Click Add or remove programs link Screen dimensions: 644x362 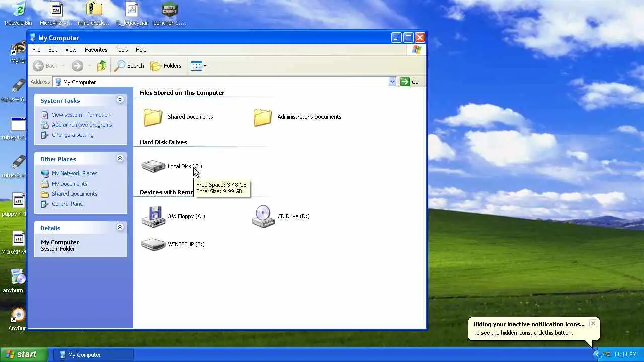click(x=82, y=125)
